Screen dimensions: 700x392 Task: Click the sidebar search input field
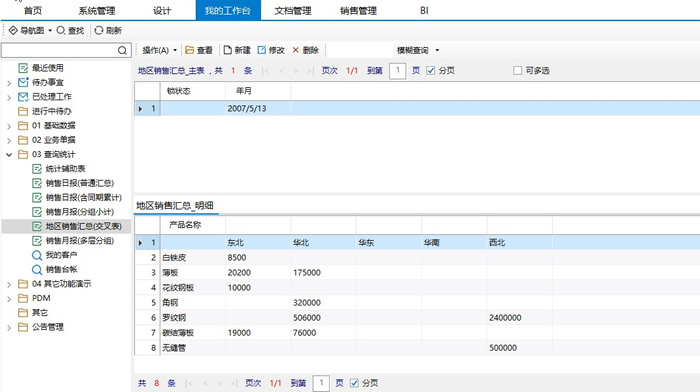click(59, 50)
